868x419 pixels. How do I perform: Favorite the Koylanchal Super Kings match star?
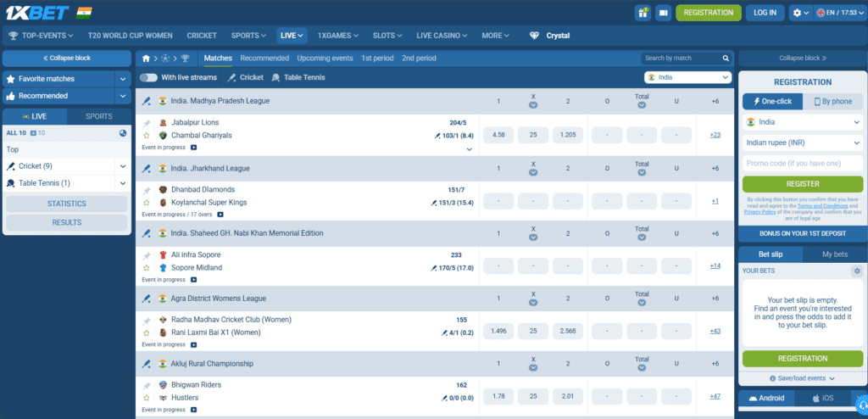pyautogui.click(x=147, y=203)
